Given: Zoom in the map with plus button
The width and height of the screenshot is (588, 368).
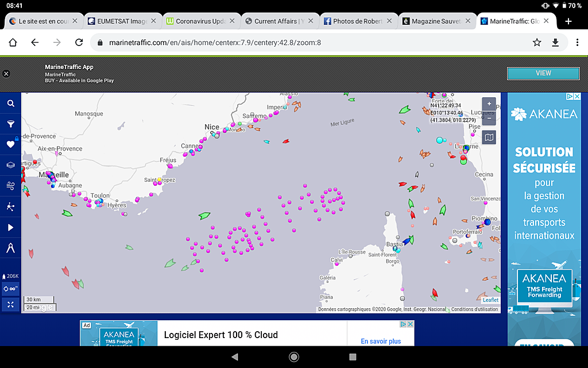Looking at the screenshot, I should pyautogui.click(x=489, y=104).
